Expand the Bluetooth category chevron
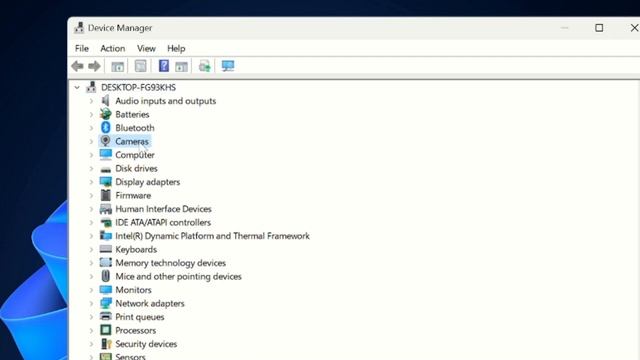Image resolution: width=640 pixels, height=360 pixels. click(x=91, y=128)
